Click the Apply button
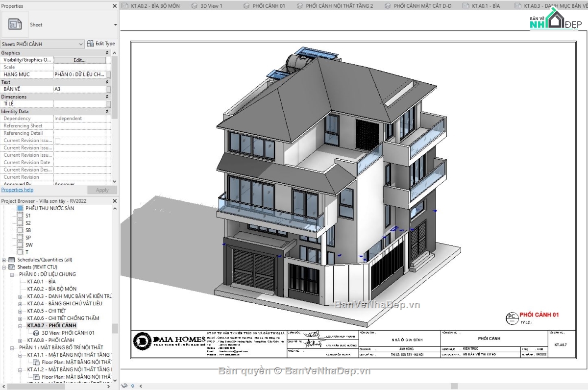 coord(102,190)
